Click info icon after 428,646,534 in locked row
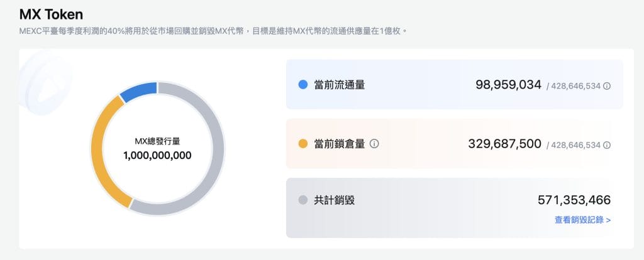Screen dimensions: 644x260 pyautogui.click(x=607, y=145)
